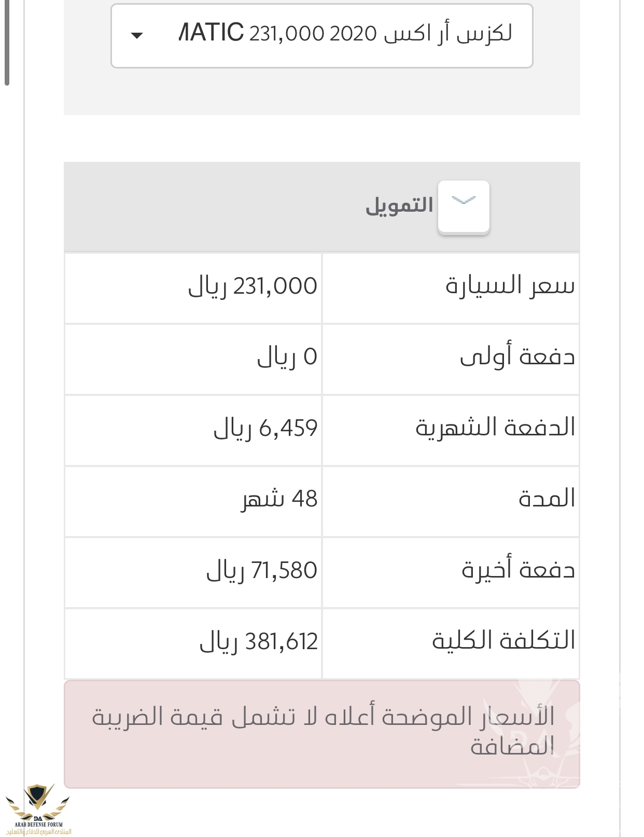Click the black caret arrow in car selector
Image resolution: width=644 pixels, height=837 pixels.
coord(137,36)
